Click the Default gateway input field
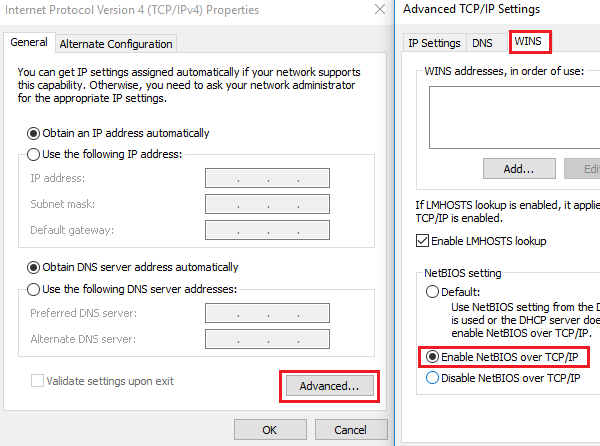 click(x=267, y=230)
